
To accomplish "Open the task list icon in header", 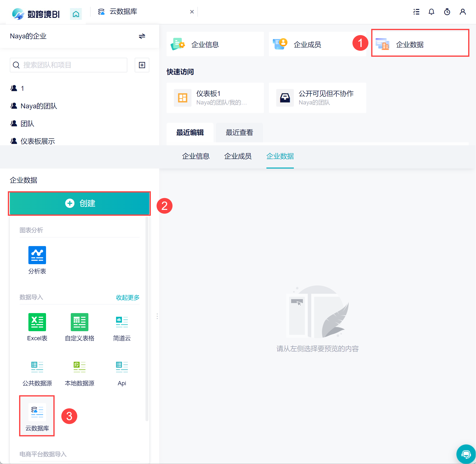I will click(416, 12).
